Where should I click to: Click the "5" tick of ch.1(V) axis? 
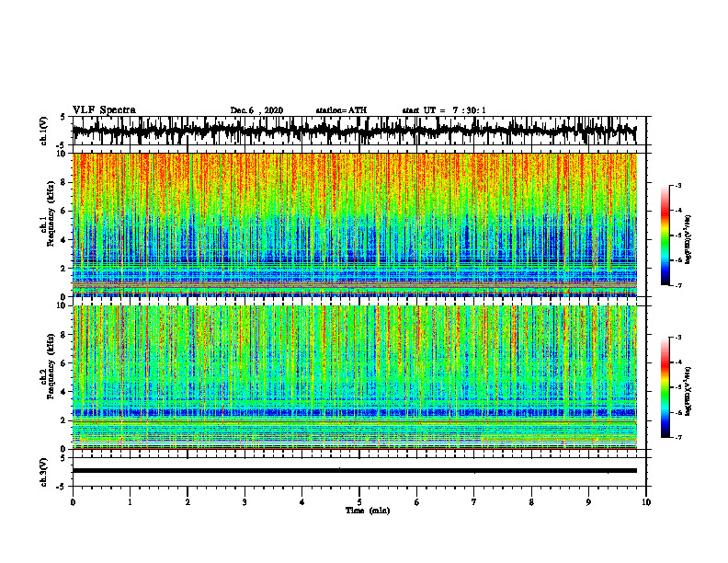[x=63, y=117]
